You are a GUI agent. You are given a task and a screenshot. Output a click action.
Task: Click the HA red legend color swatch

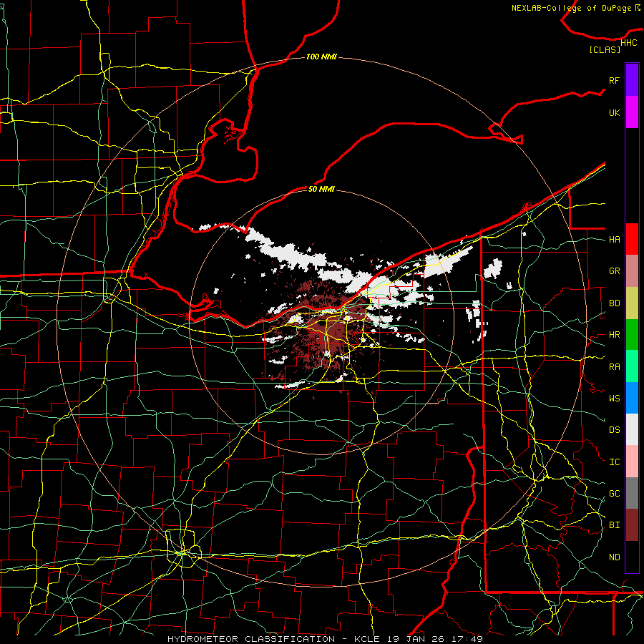[632, 239]
